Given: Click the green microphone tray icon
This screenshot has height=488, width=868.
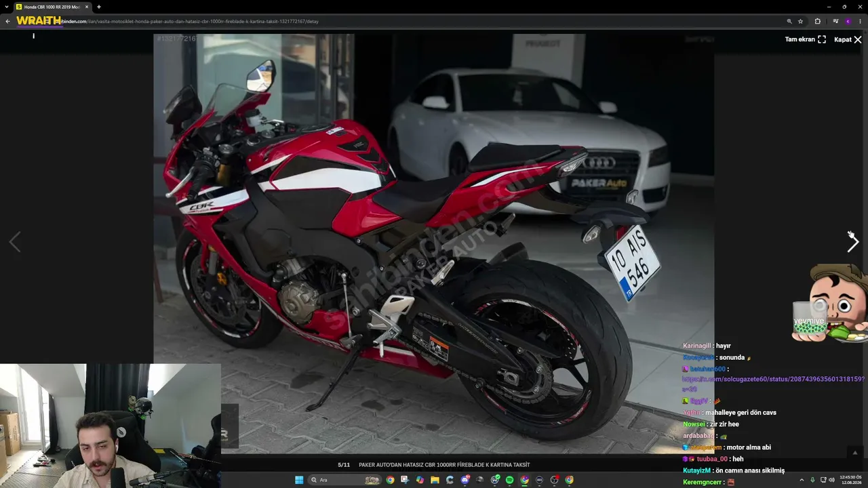Looking at the screenshot, I should click(812, 480).
